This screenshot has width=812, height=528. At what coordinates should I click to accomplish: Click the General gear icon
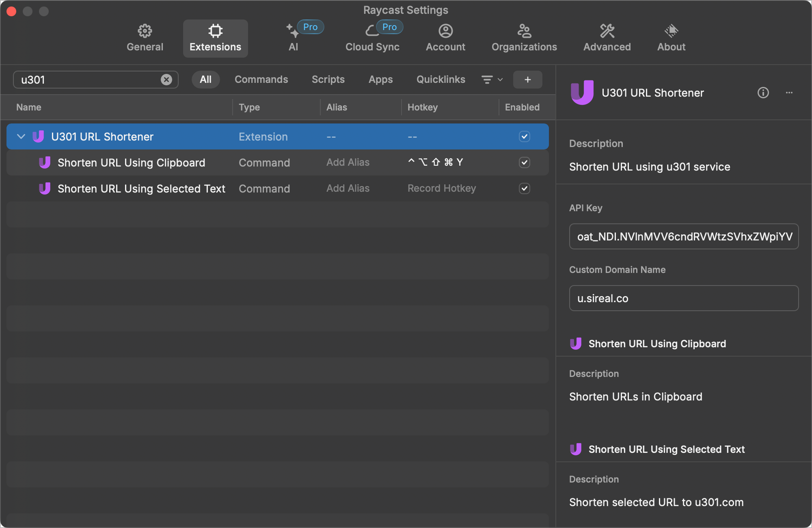(145, 30)
